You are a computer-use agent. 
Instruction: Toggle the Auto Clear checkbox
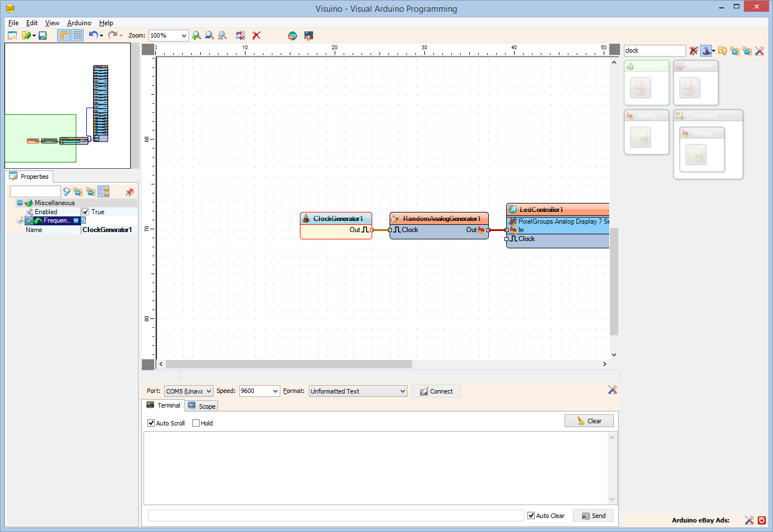531,516
